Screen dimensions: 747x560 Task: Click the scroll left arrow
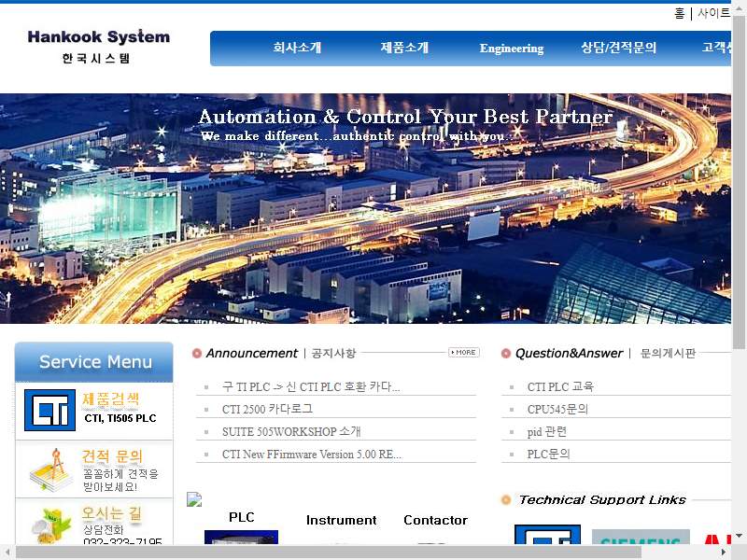(x=7, y=553)
